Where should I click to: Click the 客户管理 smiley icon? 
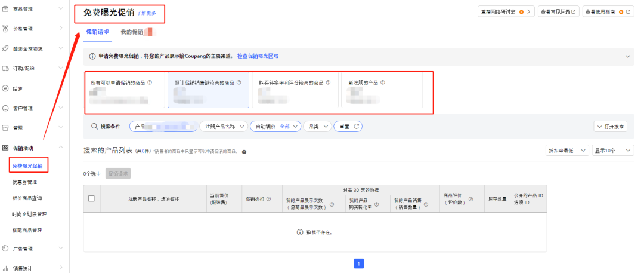(5, 108)
